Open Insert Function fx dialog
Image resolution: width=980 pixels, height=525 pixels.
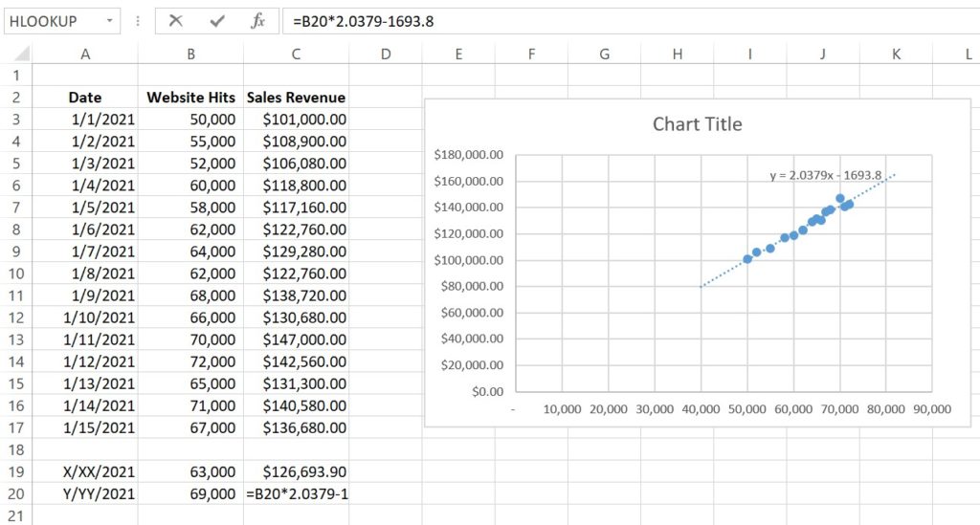[x=257, y=21]
